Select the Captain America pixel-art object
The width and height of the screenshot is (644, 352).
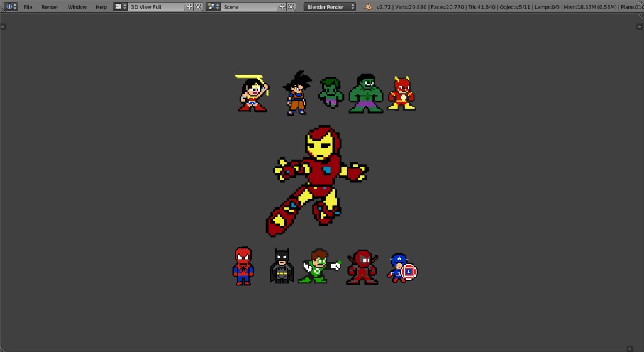[402, 268]
